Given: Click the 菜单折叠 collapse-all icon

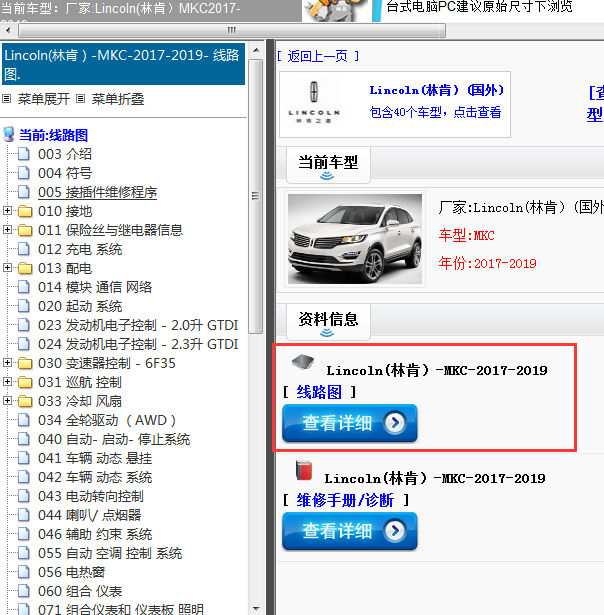Looking at the screenshot, I should pyautogui.click(x=80, y=98).
